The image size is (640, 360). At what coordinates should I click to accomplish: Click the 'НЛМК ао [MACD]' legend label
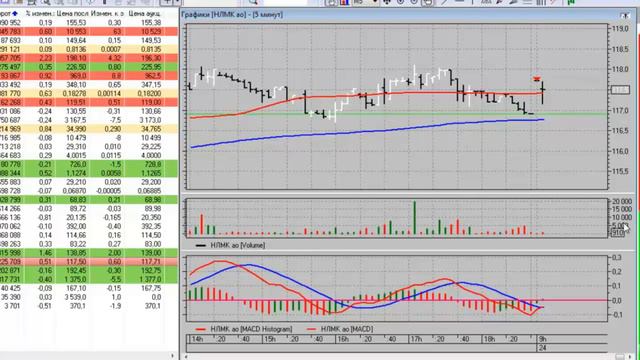tap(347, 329)
